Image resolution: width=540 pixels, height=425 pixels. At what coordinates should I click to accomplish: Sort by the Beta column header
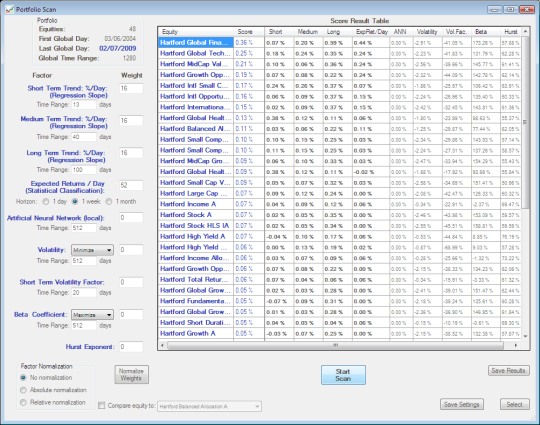click(x=486, y=32)
